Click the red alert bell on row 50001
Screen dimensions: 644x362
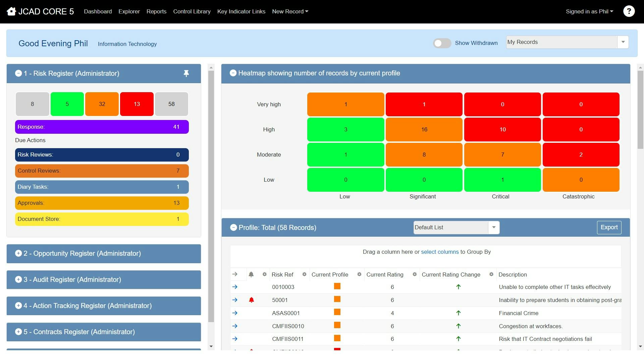[252, 300]
